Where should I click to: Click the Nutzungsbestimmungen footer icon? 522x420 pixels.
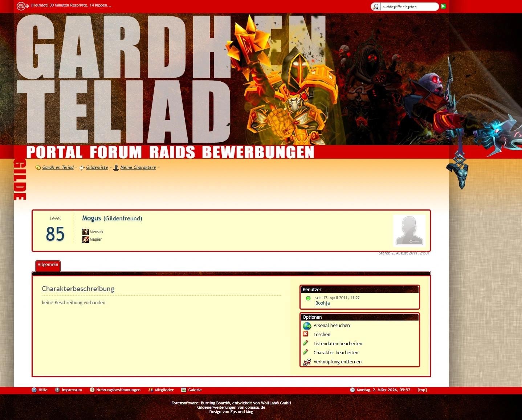92,390
